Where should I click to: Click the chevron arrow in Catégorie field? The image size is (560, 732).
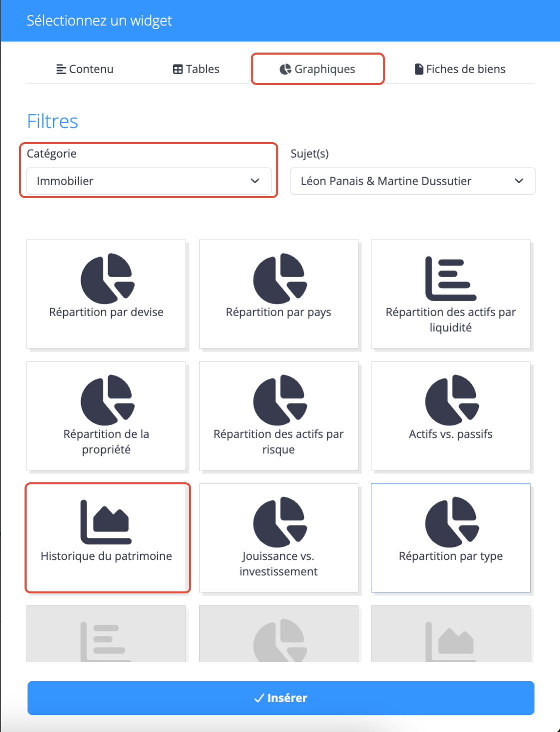tap(255, 181)
